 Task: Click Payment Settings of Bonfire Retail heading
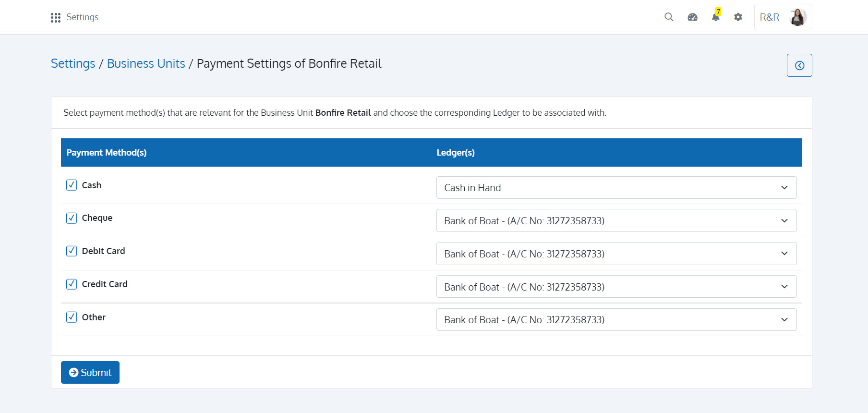(x=289, y=63)
